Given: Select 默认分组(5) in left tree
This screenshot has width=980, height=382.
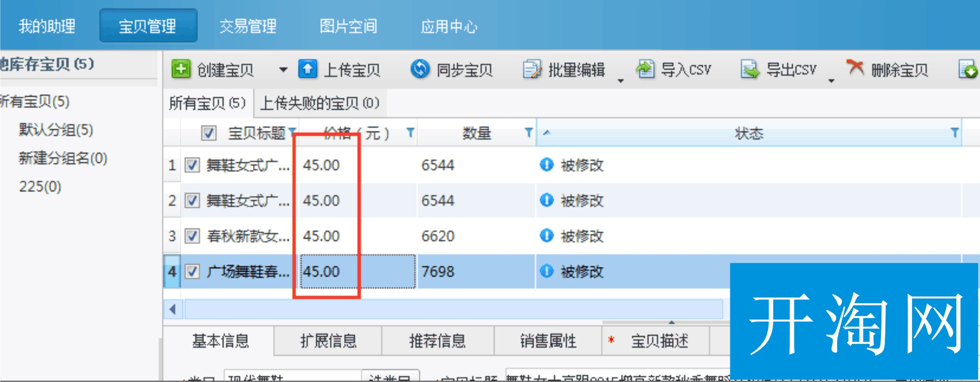Looking at the screenshot, I should pos(56,130).
